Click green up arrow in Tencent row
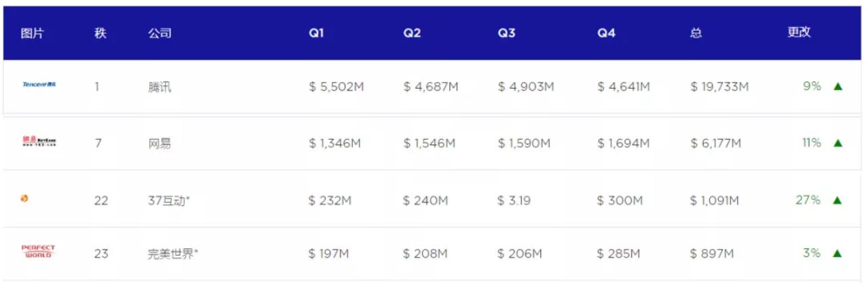 pos(837,86)
